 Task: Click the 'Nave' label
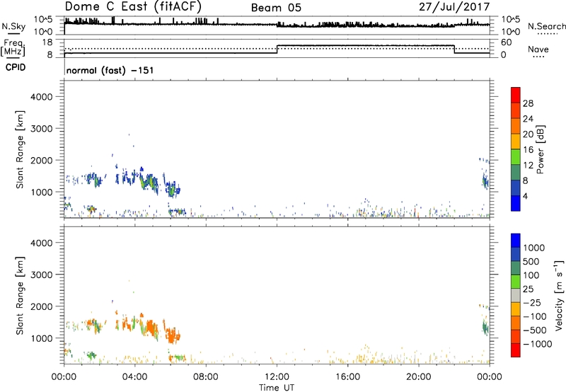pyautogui.click(x=538, y=50)
